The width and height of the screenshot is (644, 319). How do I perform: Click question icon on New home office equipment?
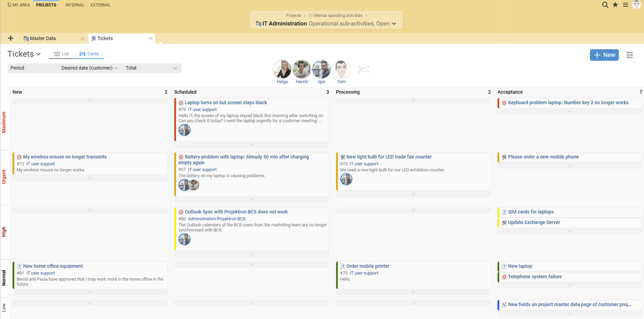19,267
